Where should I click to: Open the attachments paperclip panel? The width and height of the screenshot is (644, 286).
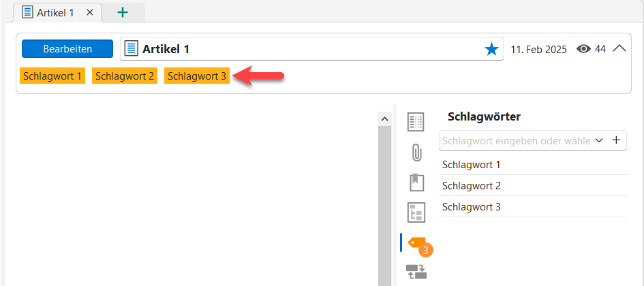[416, 153]
